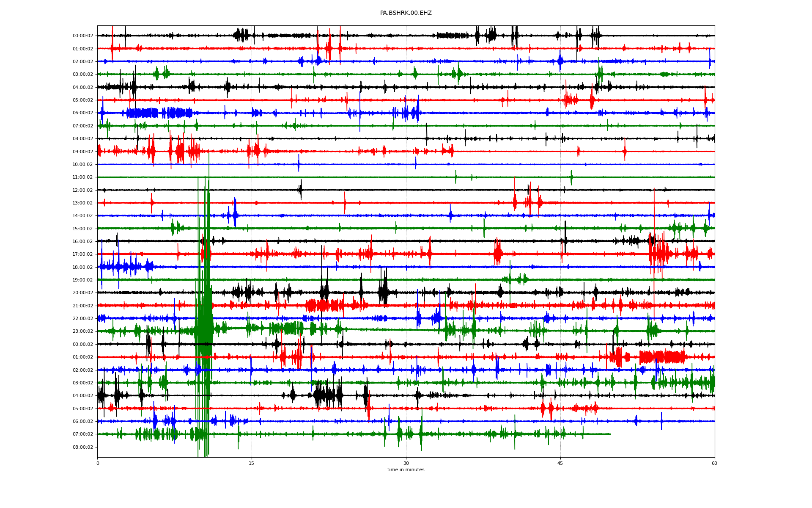Select the 60 minute axis tick label
The image size is (812, 508).
pyautogui.click(x=714, y=463)
